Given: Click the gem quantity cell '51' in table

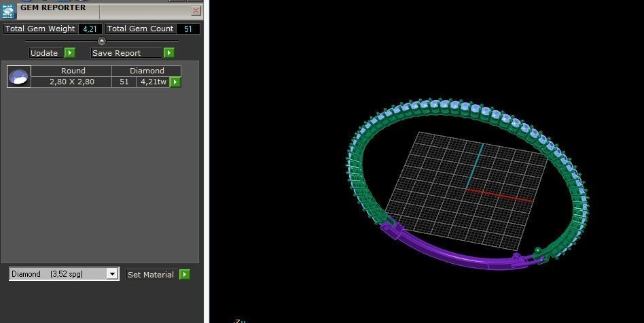Looking at the screenshot, I should pyautogui.click(x=124, y=82).
